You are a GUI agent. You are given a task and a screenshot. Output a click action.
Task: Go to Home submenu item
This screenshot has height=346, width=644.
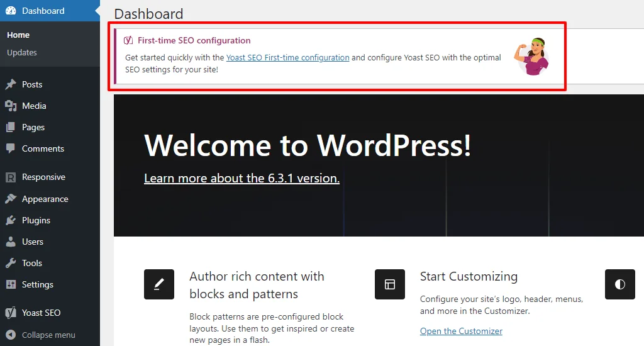pos(18,35)
